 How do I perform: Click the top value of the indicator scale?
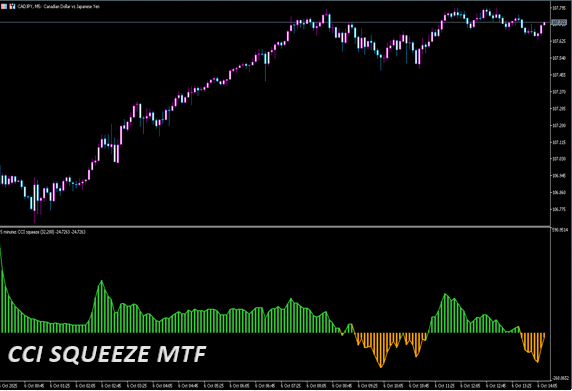(559, 230)
